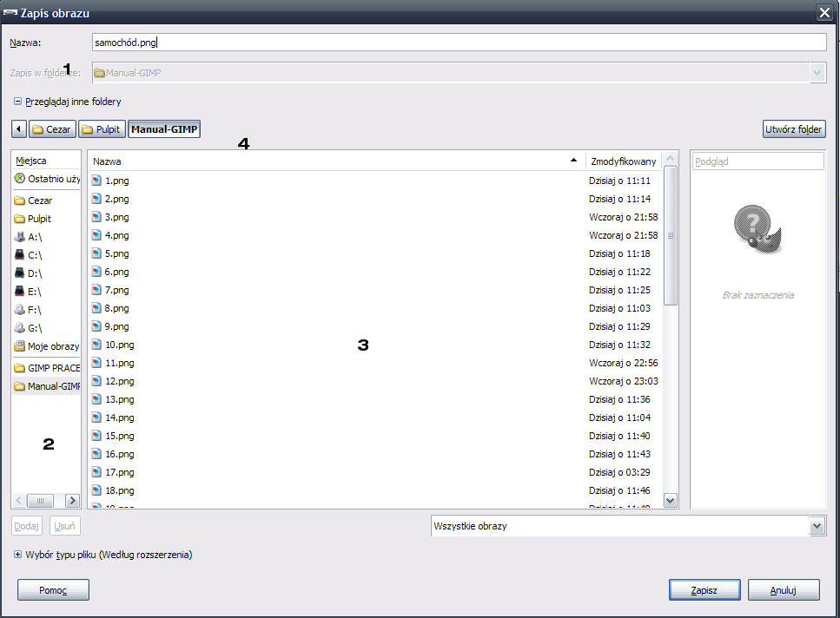Open Ostatnio używane recent places
The height and width of the screenshot is (618, 840).
point(47,178)
